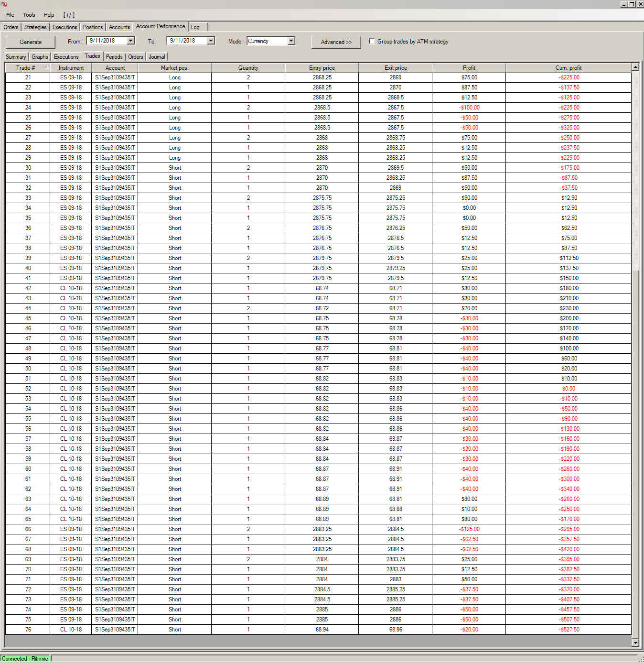Select trade number 21 in the Trade-# column
644x663 pixels.
coord(28,77)
